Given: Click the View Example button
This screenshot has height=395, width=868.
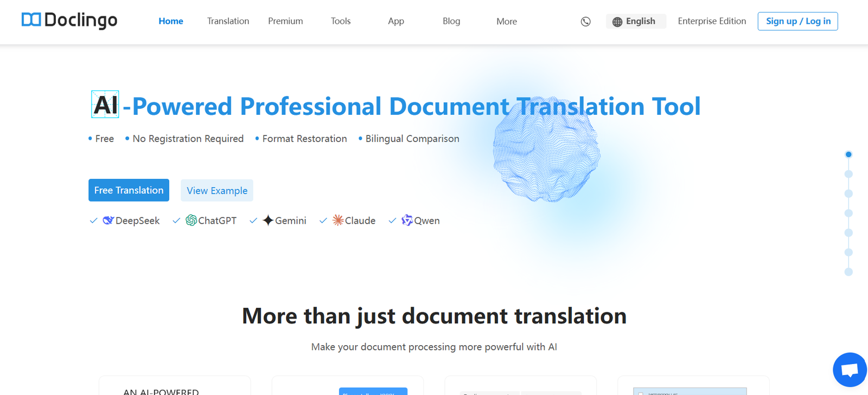Looking at the screenshot, I should coord(216,191).
